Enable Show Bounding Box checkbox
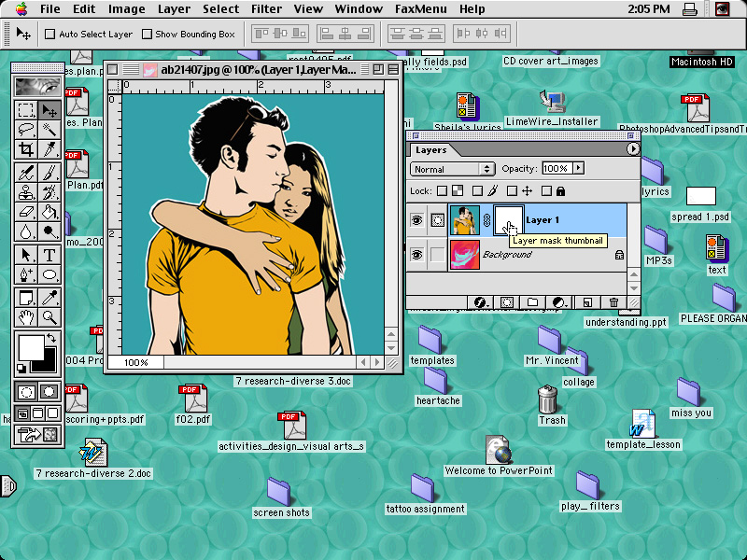 (x=148, y=35)
